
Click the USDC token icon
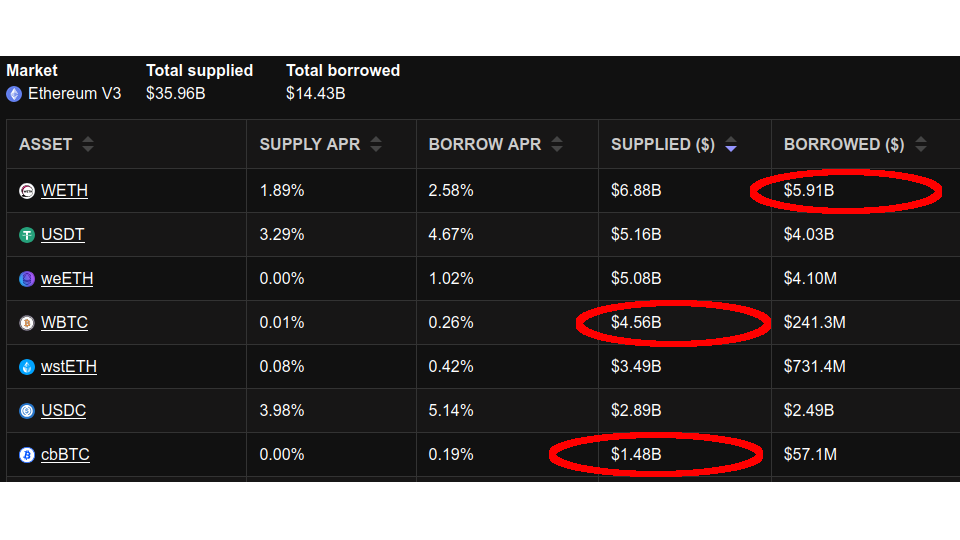tap(27, 411)
